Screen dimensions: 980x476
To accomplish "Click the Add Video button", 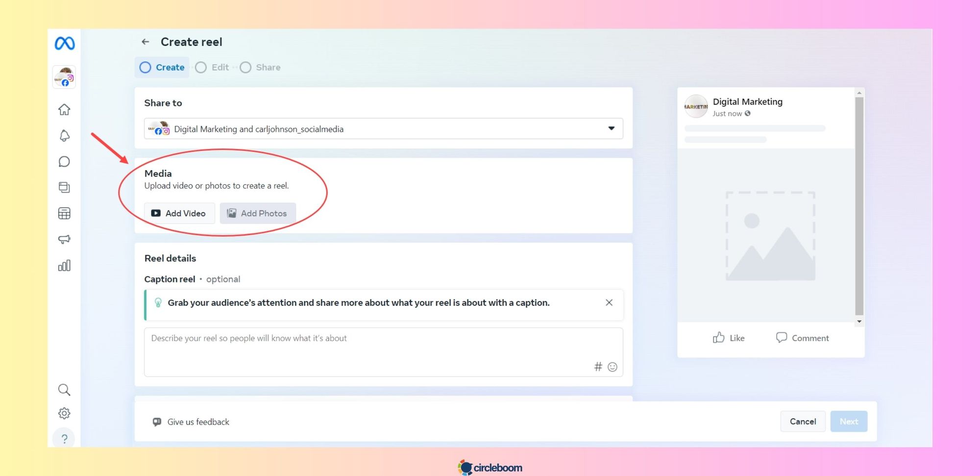I will pyautogui.click(x=179, y=213).
